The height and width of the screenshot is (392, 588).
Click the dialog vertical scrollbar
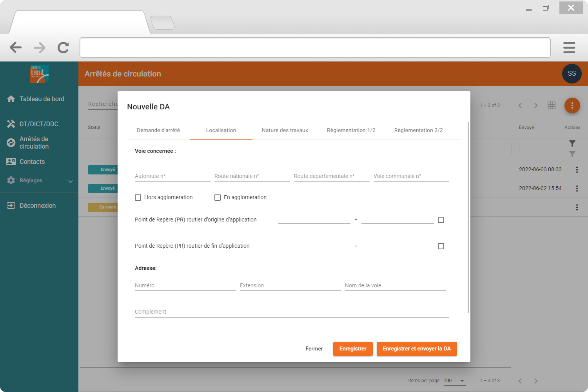pyautogui.click(x=468, y=218)
